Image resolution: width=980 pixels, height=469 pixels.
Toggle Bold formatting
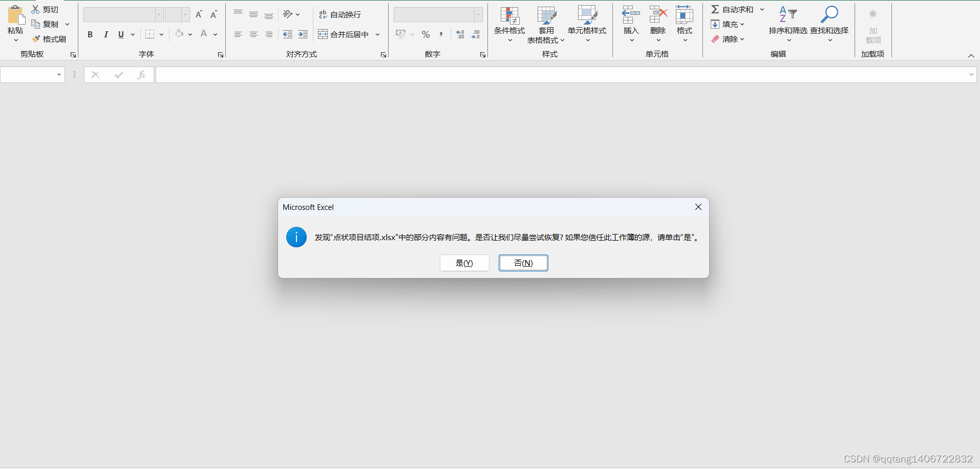click(90, 34)
